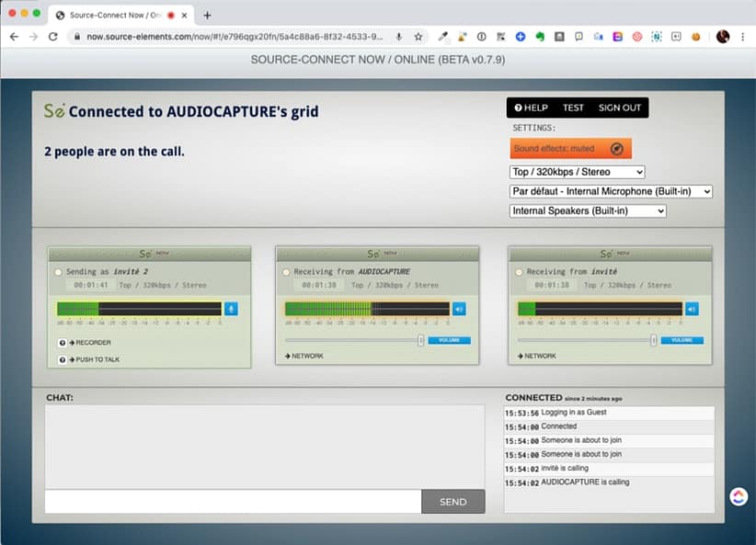Image resolution: width=756 pixels, height=545 pixels.
Task: Click SIGN OUT
Action: pyautogui.click(x=620, y=108)
